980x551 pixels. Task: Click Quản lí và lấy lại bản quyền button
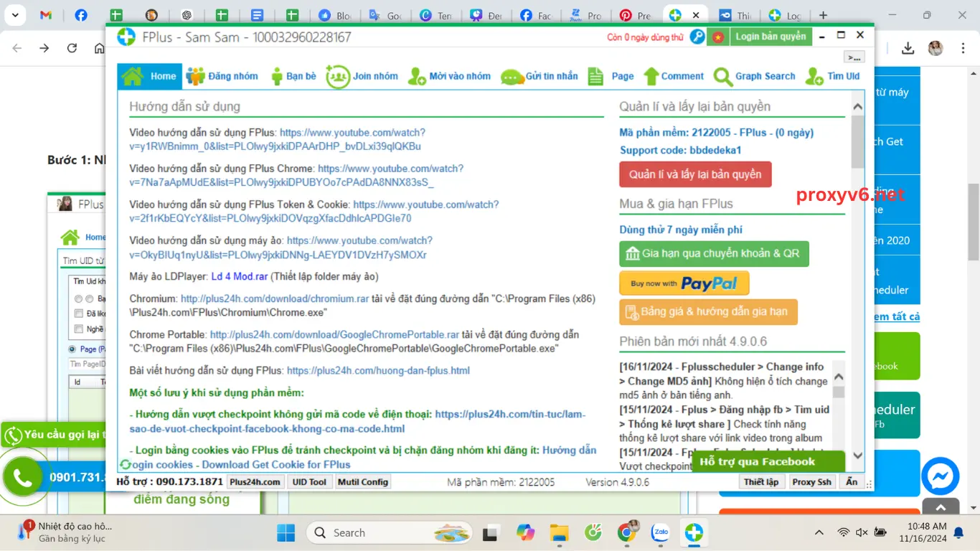tap(695, 174)
